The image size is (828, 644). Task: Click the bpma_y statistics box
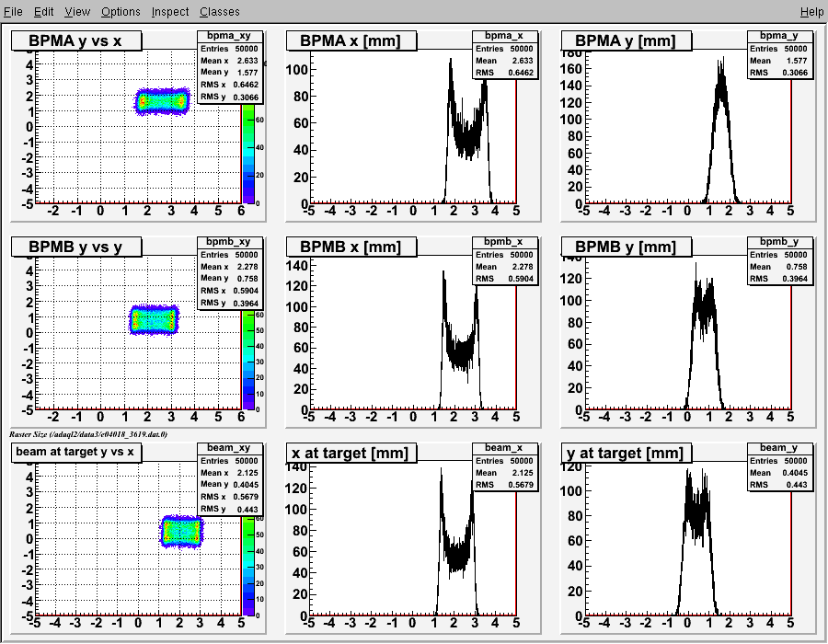click(779, 54)
